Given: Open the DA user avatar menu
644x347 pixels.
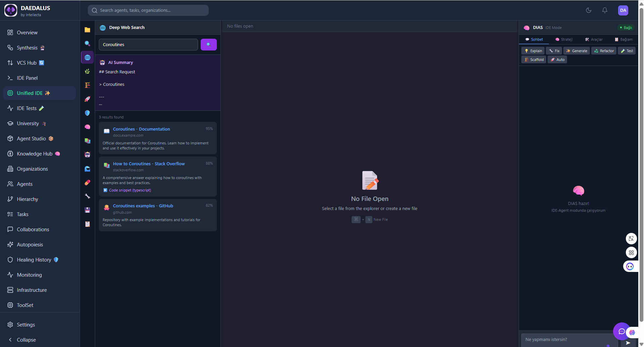Looking at the screenshot, I should click(x=623, y=10).
